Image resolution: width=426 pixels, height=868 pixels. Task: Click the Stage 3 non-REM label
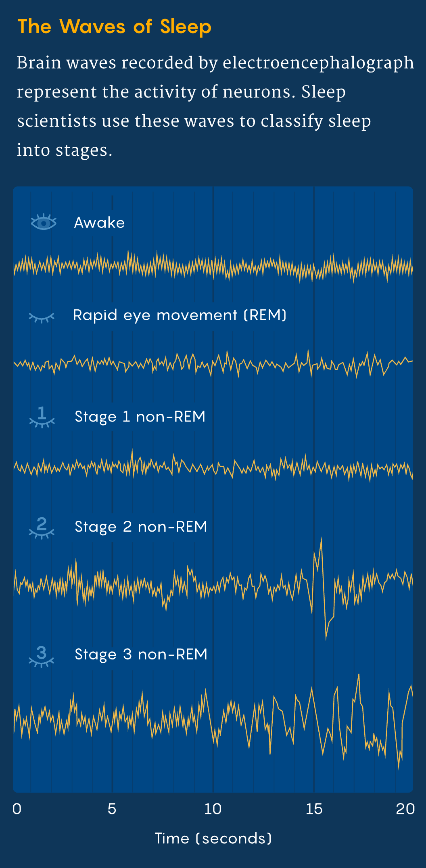[x=141, y=654]
